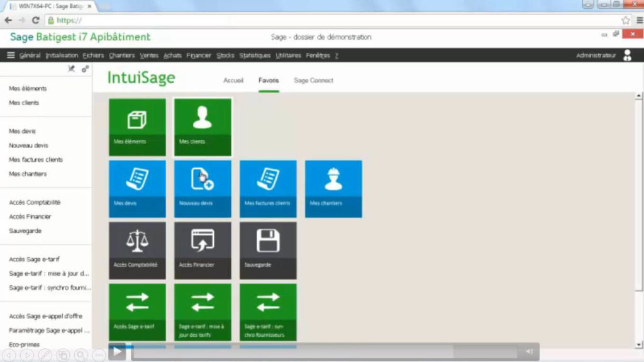Click the Sauvegarde floppy disk tile
The height and width of the screenshot is (362, 644).
point(268,250)
